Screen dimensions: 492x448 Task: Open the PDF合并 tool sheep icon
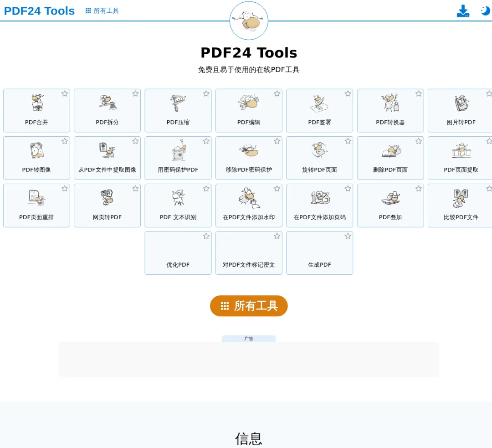click(37, 103)
